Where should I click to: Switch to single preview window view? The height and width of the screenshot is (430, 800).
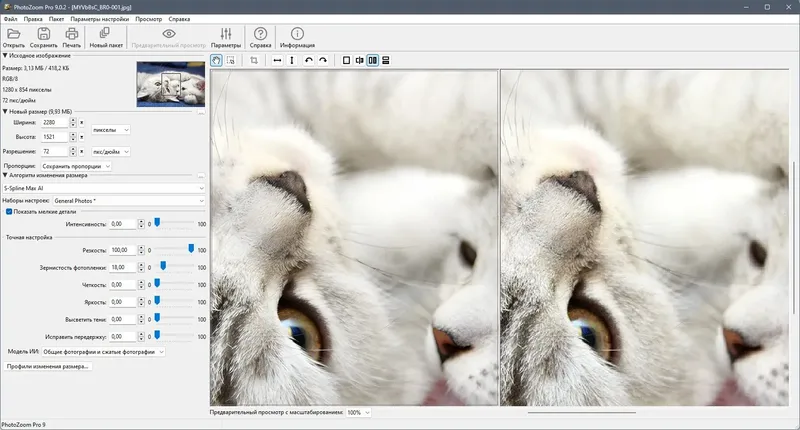pos(347,60)
